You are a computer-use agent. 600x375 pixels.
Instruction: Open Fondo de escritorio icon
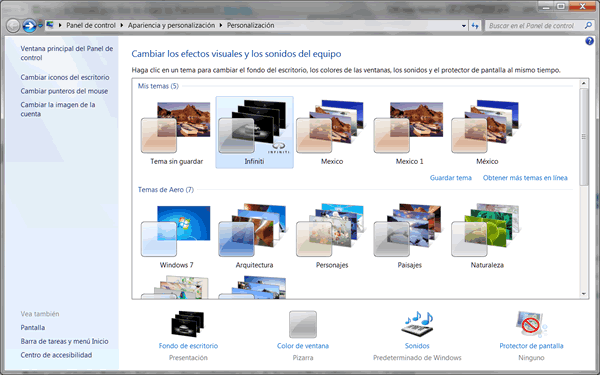point(188,324)
